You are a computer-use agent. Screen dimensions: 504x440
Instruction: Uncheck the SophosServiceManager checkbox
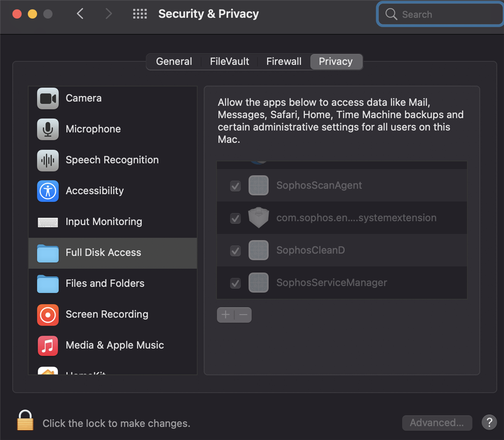coord(235,283)
